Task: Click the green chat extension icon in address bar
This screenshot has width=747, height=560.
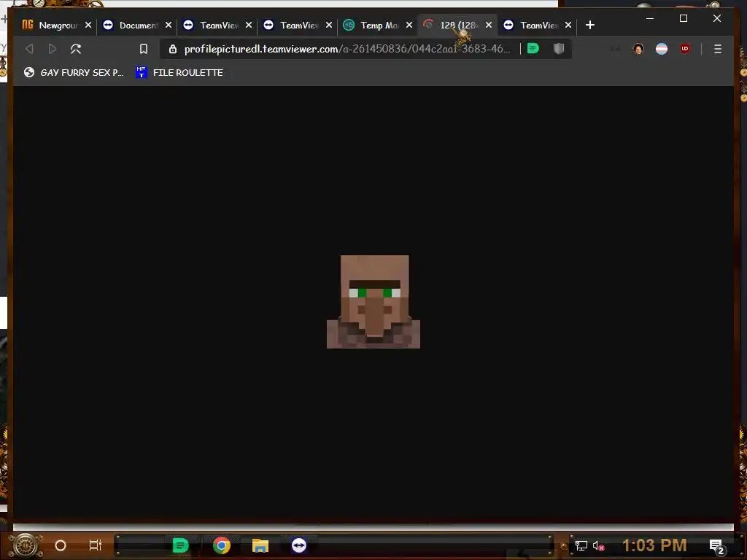Action: 533,49
